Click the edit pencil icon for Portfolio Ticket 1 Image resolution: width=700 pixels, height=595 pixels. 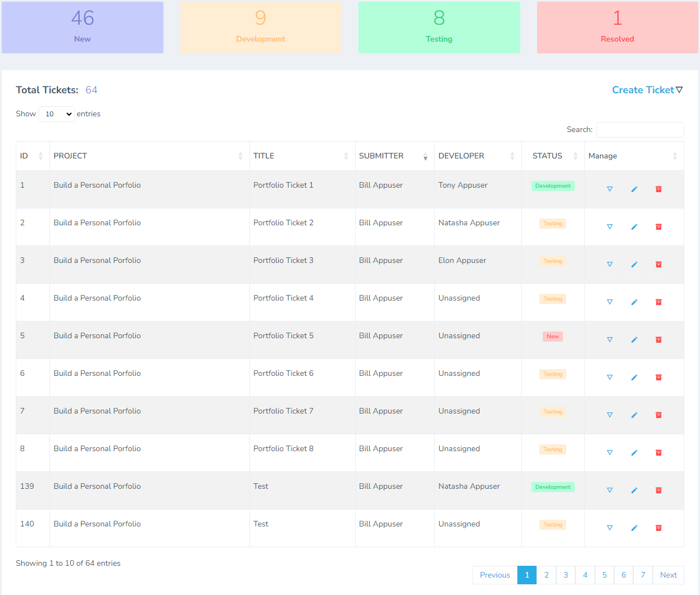coord(634,189)
